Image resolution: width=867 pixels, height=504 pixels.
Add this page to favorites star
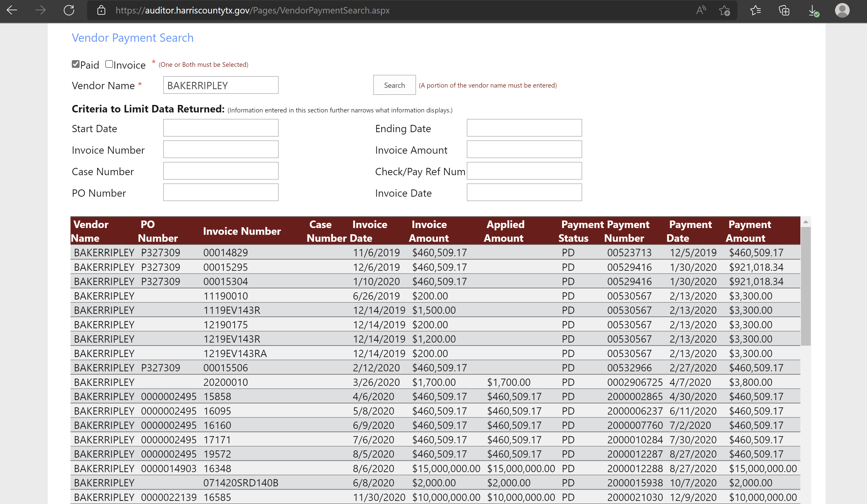[724, 10]
